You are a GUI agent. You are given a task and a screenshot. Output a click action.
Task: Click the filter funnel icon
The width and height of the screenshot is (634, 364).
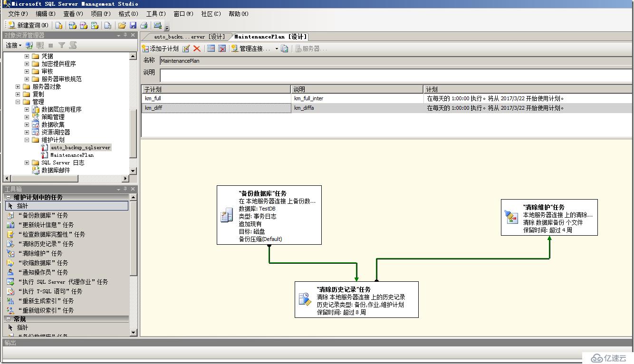pos(62,46)
